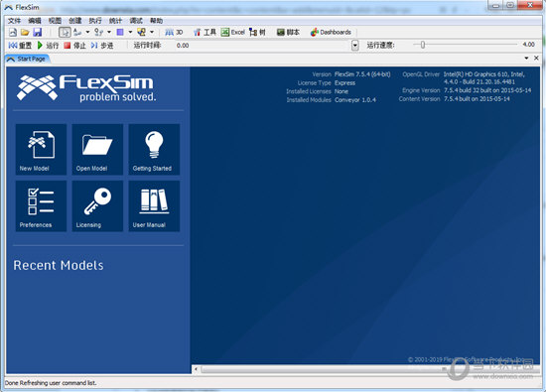This screenshot has height=392, width=546.
Task: Activate the extended connect (Q) tool
Action: click(x=99, y=33)
